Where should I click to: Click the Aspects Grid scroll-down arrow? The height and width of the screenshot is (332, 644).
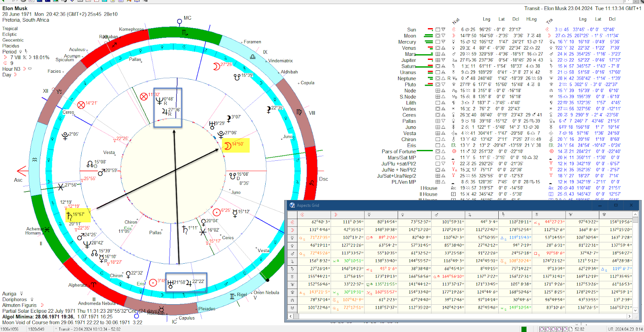click(636, 310)
